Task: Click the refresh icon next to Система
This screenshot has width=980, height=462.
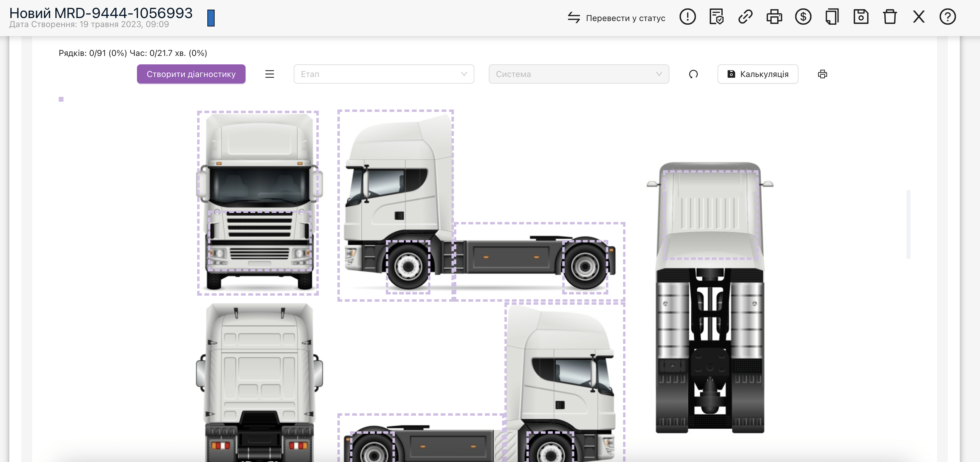Action: coord(693,74)
